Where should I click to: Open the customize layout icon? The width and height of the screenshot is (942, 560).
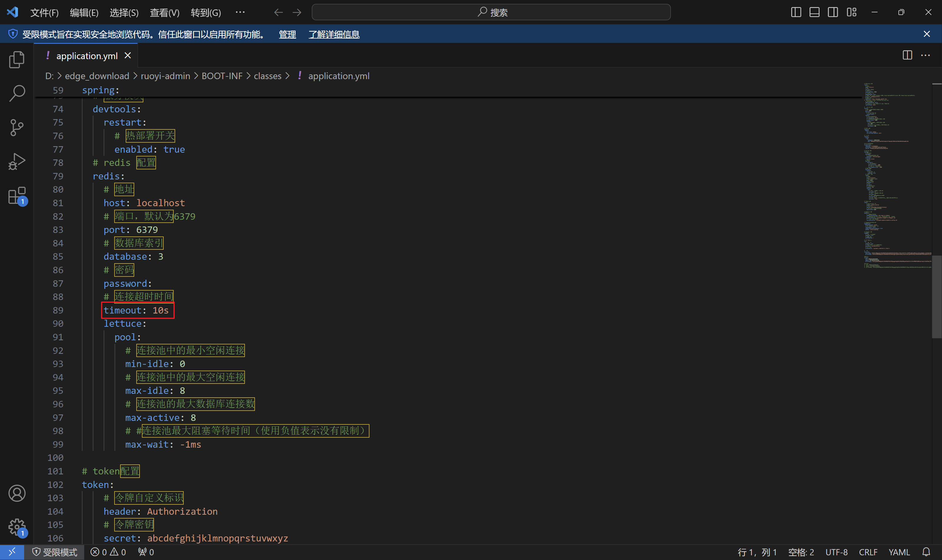coord(851,12)
